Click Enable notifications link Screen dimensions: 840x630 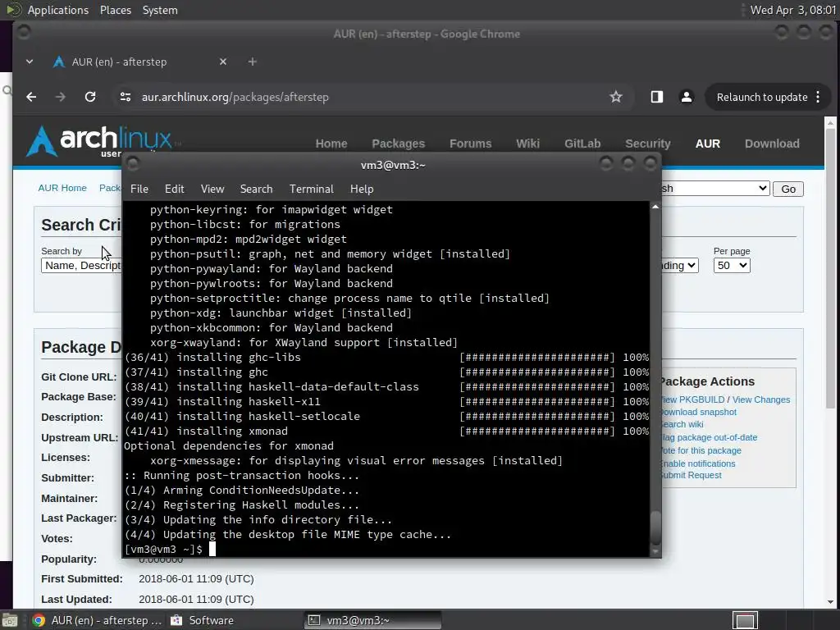(699, 463)
